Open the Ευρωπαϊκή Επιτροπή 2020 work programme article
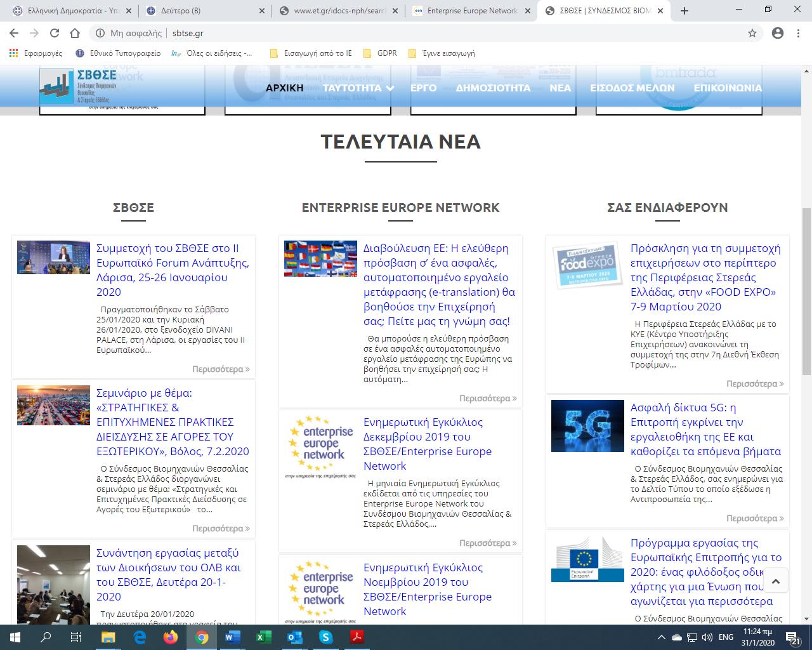This screenshot has height=650, width=812. point(706,572)
